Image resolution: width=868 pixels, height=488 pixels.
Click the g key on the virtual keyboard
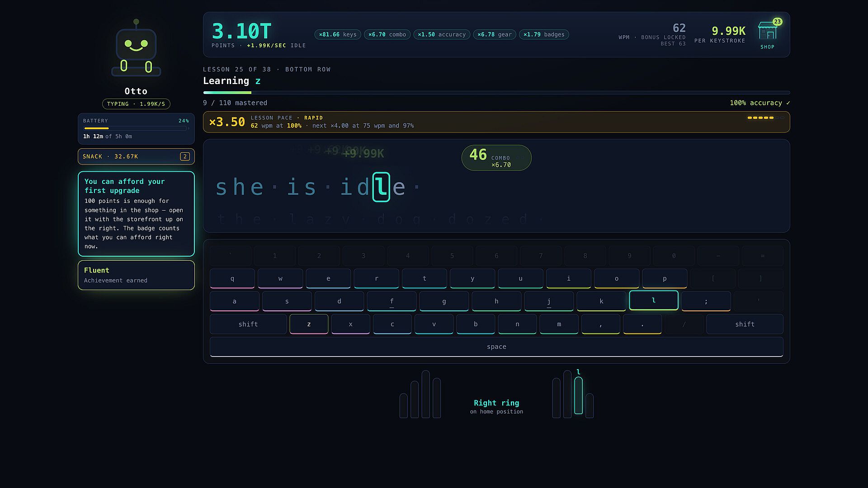pos(444,301)
